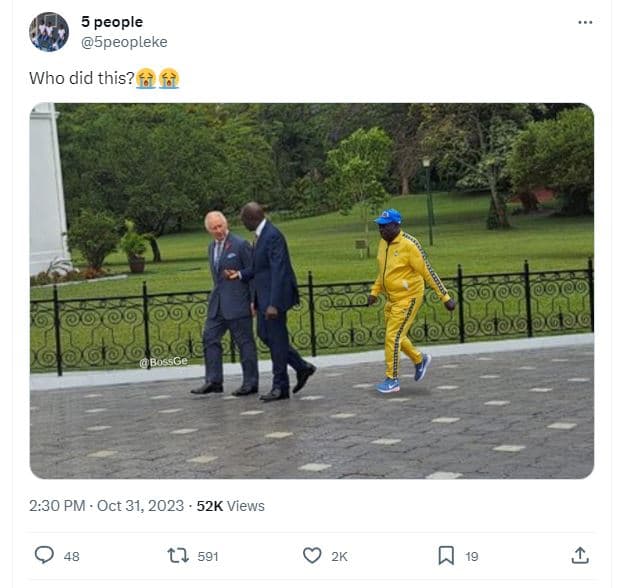Image resolution: width=622 pixels, height=588 pixels.
Task: Click the first crying emoji in the tweet
Action: tap(146, 78)
